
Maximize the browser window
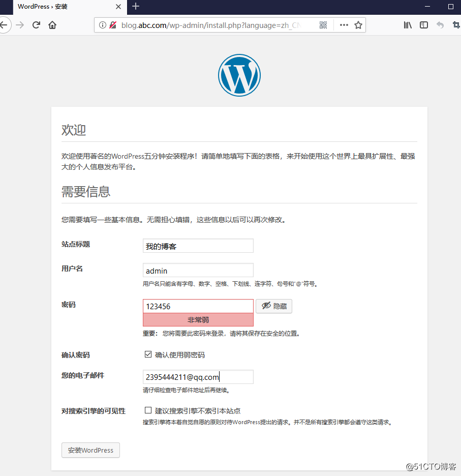(x=451, y=7)
